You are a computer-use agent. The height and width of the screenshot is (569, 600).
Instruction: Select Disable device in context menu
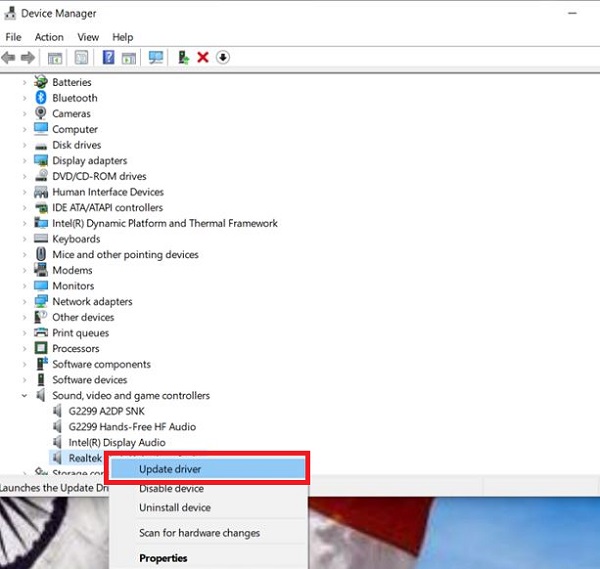click(171, 489)
